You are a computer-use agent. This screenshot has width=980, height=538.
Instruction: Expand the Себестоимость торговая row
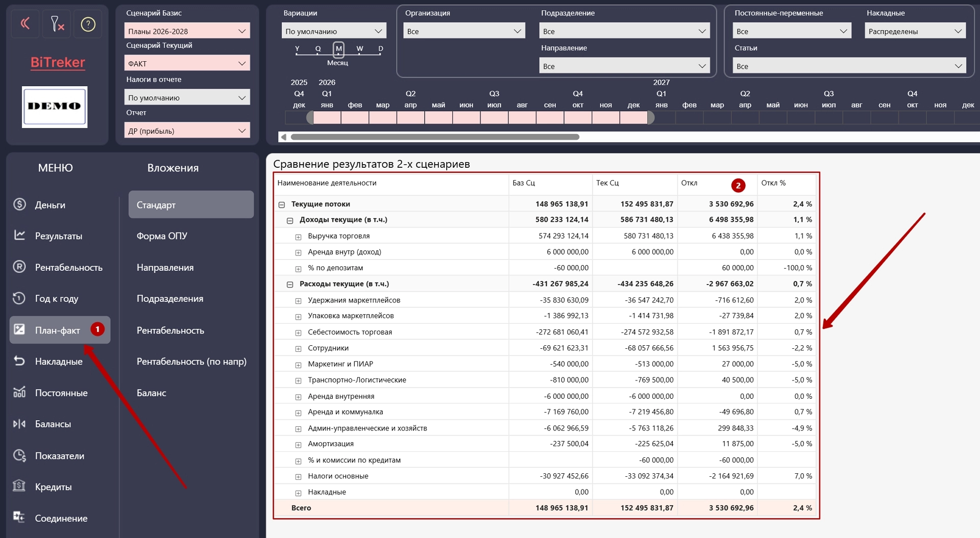pyautogui.click(x=298, y=333)
